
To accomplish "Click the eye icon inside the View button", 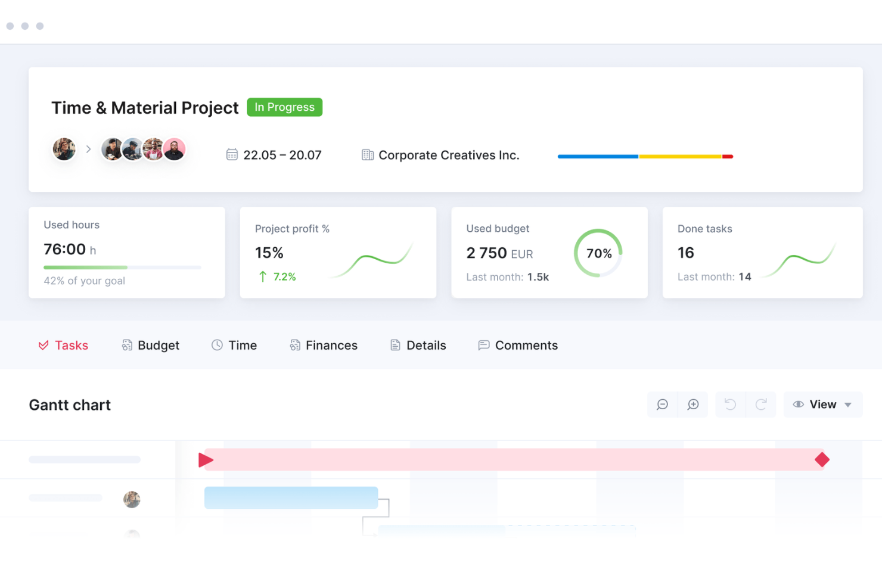I will [x=799, y=405].
